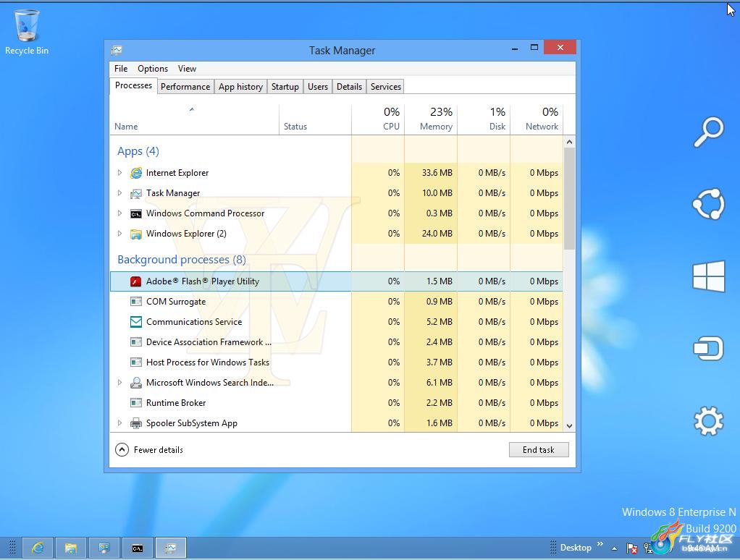Sort by the Status column header
The width and height of the screenshot is (740, 560).
tap(315, 119)
